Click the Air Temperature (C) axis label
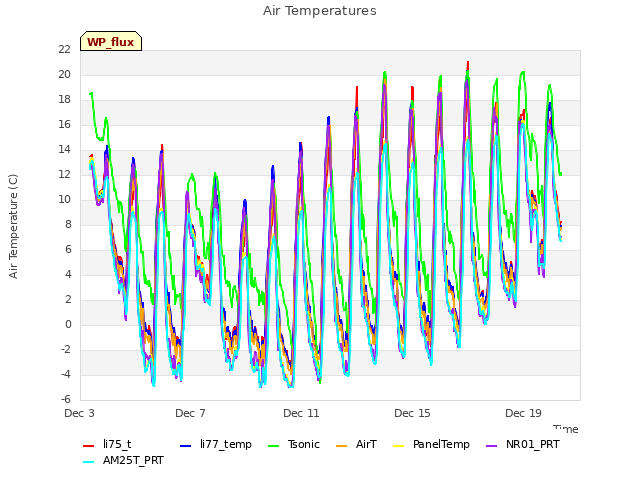 point(13,227)
